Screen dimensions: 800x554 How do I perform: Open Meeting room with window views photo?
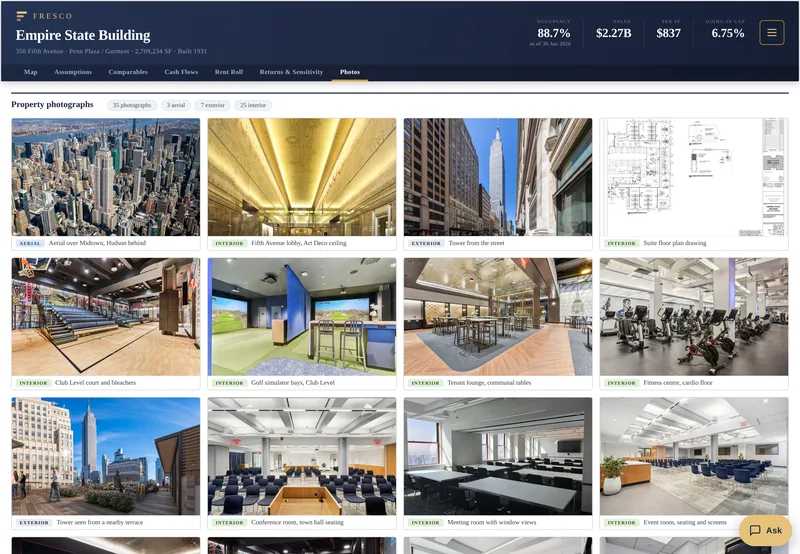[x=498, y=457]
